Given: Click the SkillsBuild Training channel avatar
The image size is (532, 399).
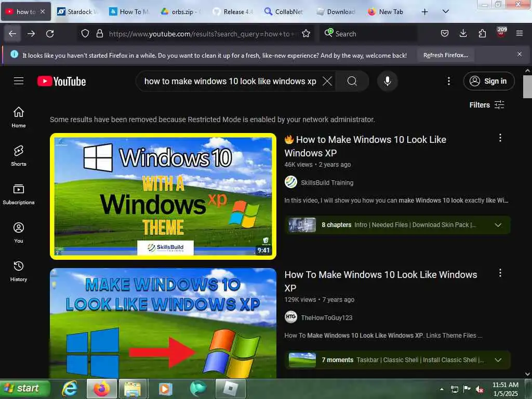Looking at the screenshot, I should [291, 182].
